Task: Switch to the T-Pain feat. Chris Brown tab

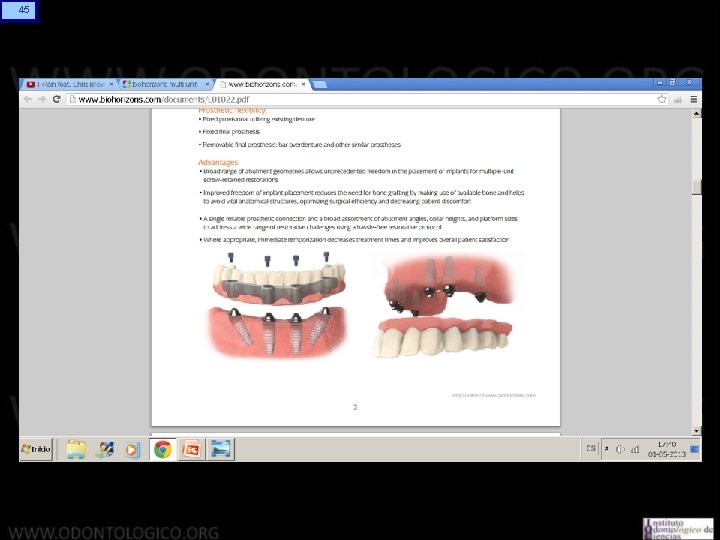Action: 69,84
